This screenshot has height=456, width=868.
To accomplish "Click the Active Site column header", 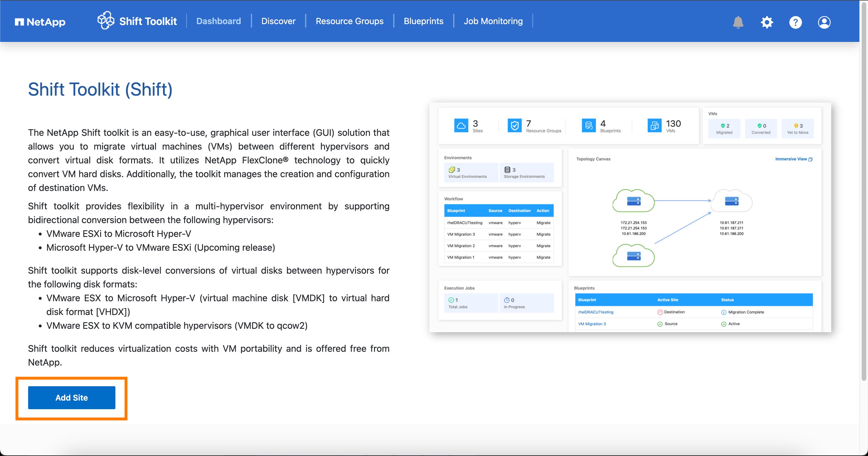I will coord(668,300).
